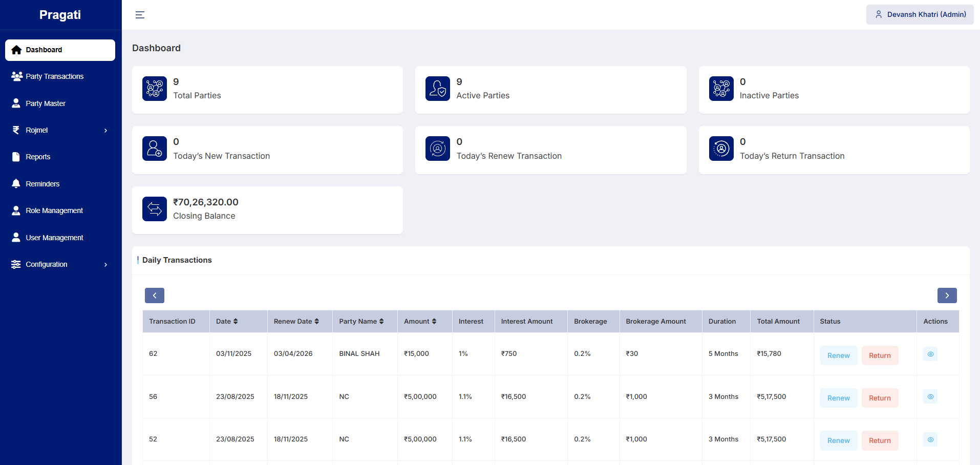
Task: Click Today's Return Transaction icon
Action: 721,149
